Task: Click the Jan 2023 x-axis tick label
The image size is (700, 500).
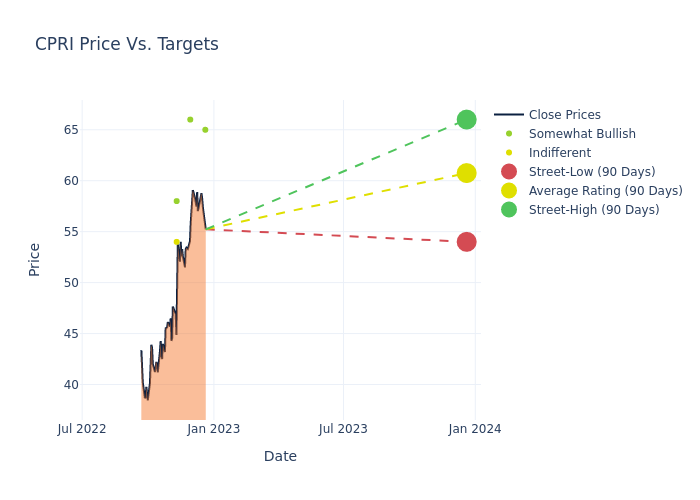Action: [213, 429]
